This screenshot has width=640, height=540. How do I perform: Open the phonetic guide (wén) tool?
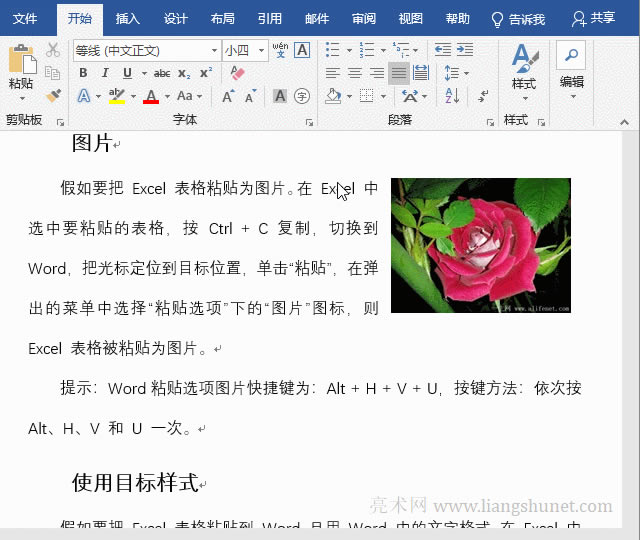[280, 50]
